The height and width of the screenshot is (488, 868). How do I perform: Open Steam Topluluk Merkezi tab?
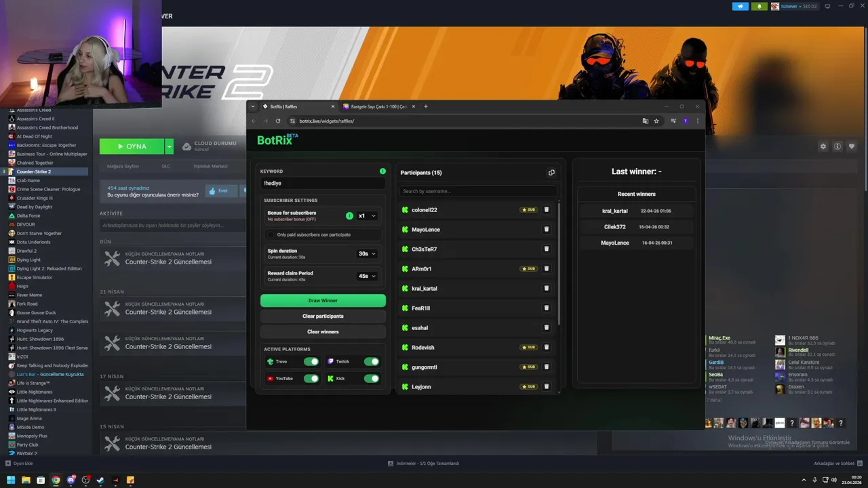[210, 166]
